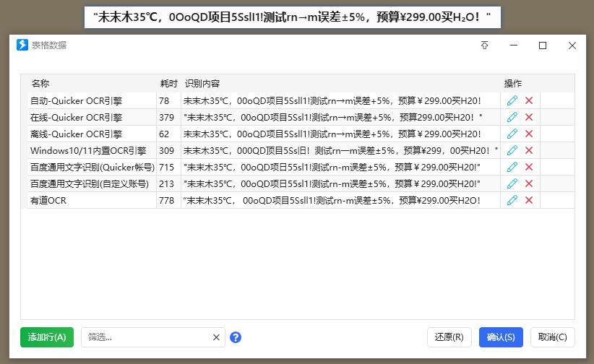Maximize the 表格数据 window
This screenshot has height=364, width=594.
point(543,45)
